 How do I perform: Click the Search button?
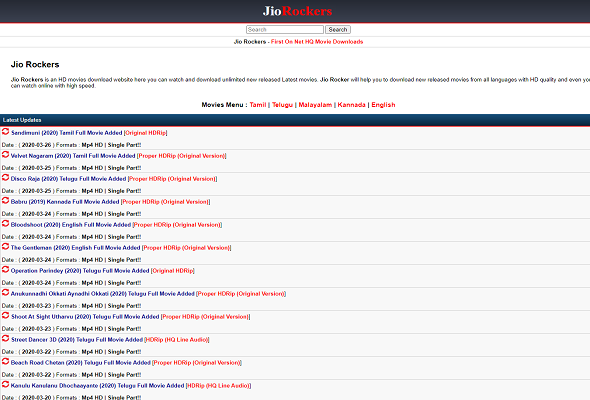pos(338,29)
